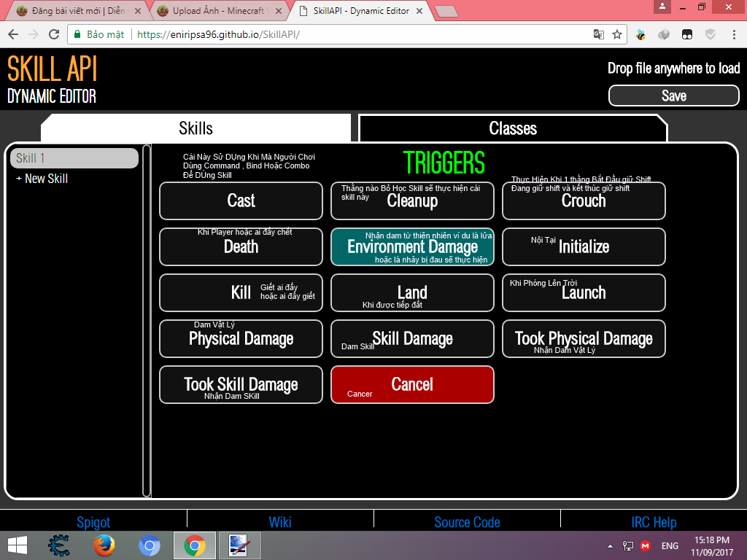
Task: Click the red M tray icon
Action: [x=646, y=545]
